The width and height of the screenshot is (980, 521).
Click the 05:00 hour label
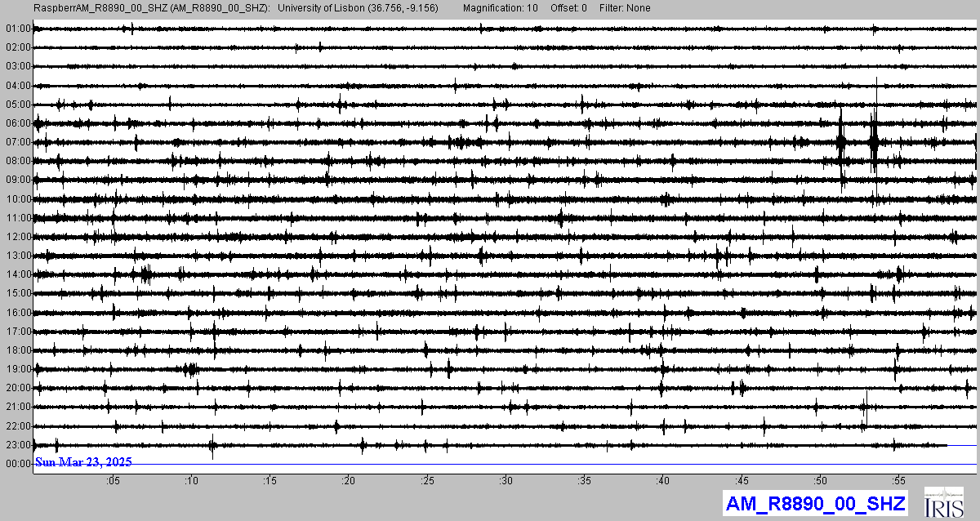tap(18, 105)
